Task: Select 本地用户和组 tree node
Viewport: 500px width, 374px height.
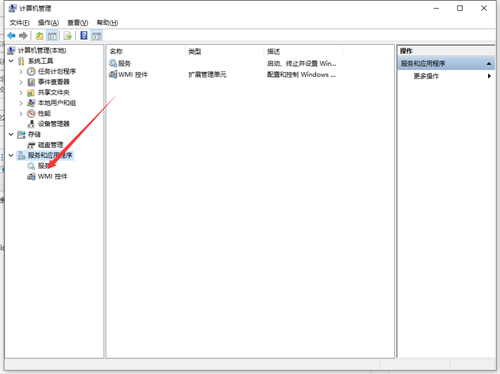Action: click(57, 103)
